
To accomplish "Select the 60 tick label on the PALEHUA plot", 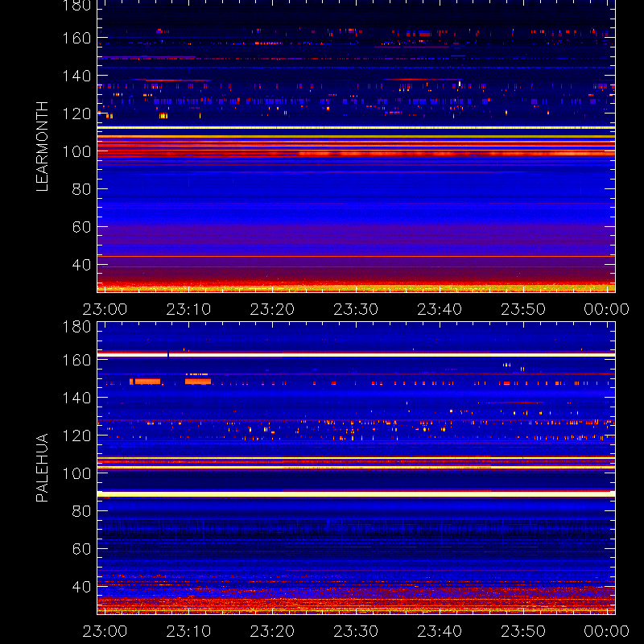I will coord(81,549).
